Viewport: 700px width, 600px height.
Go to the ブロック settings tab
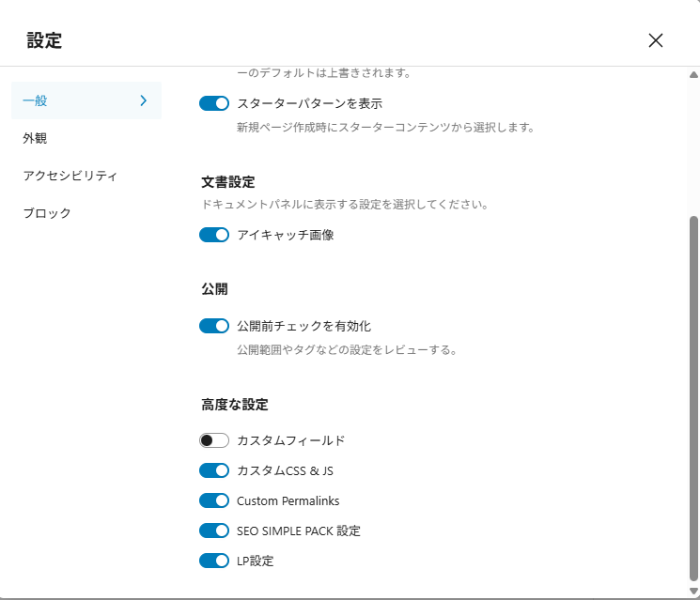47,213
